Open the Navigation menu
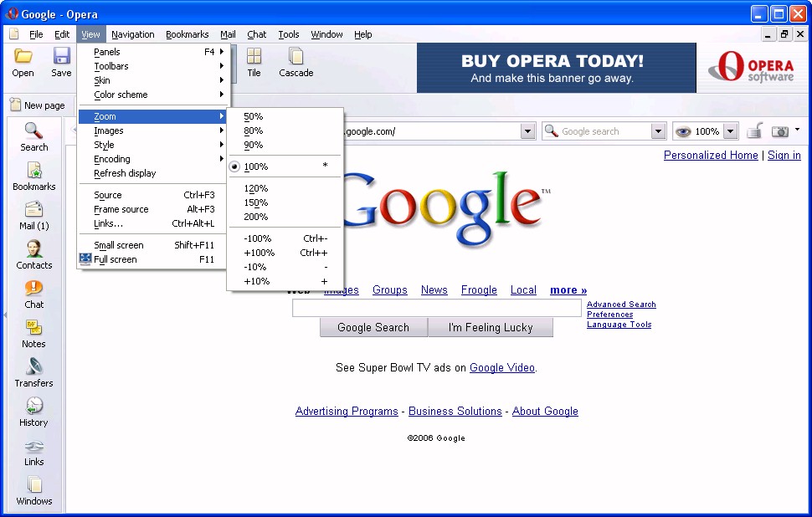The image size is (812, 517). coord(132,34)
